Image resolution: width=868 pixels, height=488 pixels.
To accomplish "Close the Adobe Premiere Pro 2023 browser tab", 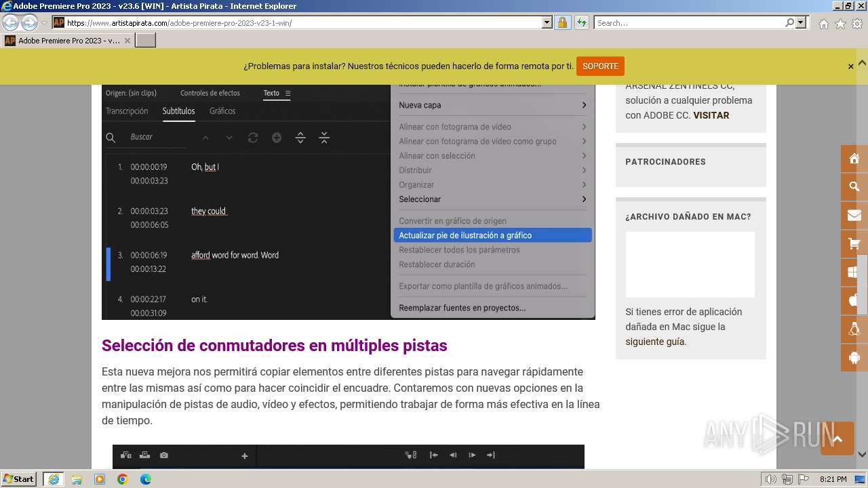I will [127, 41].
